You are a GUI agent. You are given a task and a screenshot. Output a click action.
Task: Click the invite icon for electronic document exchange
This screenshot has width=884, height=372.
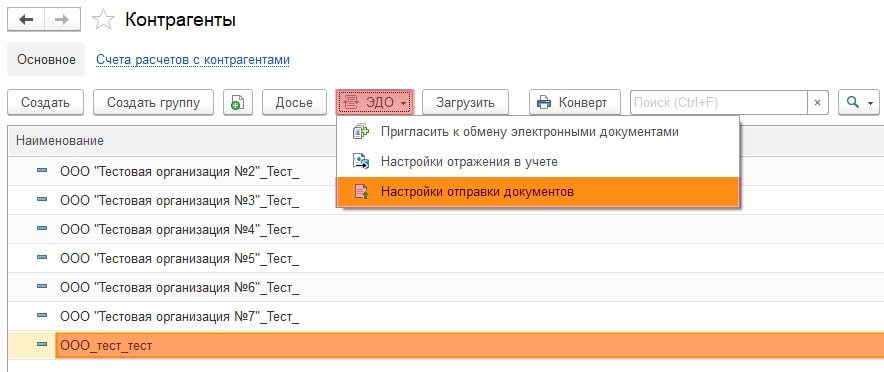coord(361,132)
